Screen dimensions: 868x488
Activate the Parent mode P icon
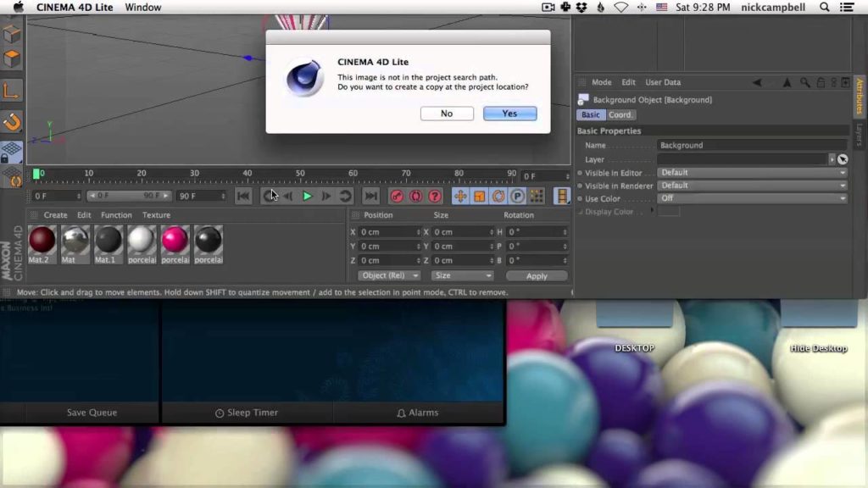[x=516, y=196]
